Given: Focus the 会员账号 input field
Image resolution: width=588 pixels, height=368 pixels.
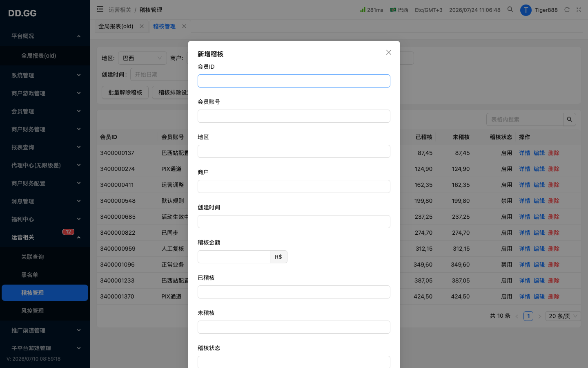Looking at the screenshot, I should click(294, 116).
